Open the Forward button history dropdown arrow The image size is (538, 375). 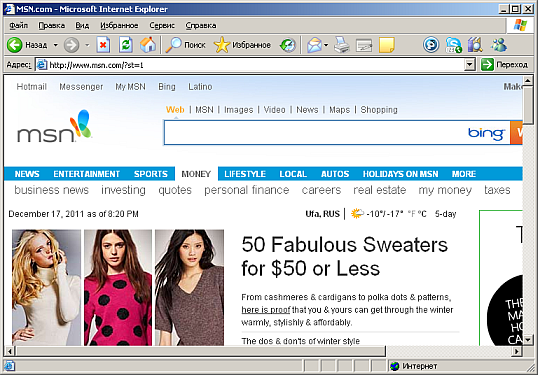[87, 45]
